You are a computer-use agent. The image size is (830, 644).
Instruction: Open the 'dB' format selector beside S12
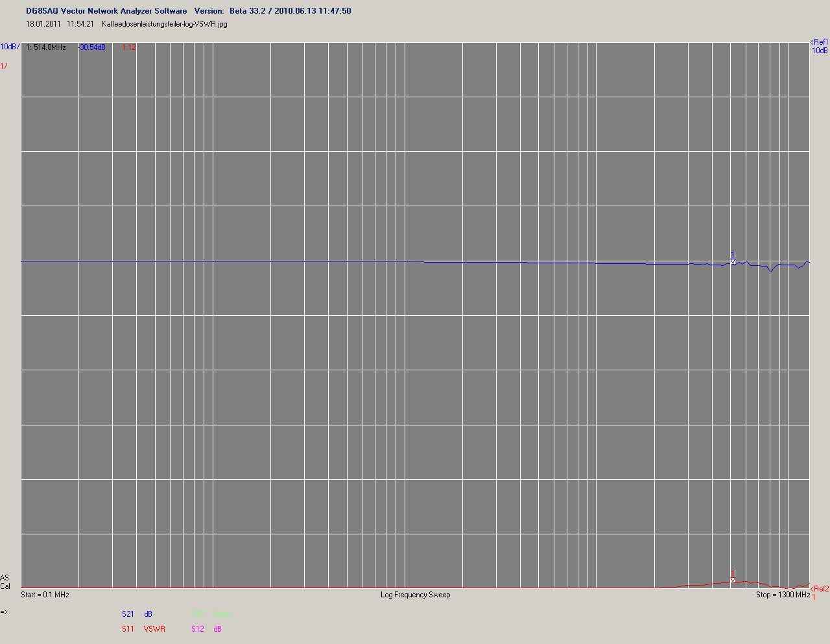218,629
